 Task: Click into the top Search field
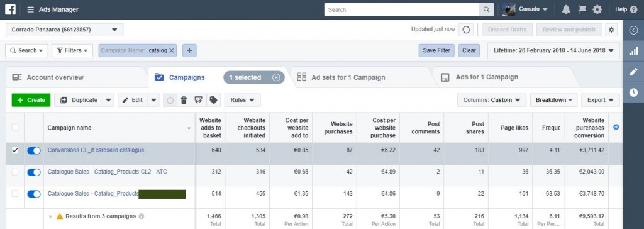402,9
